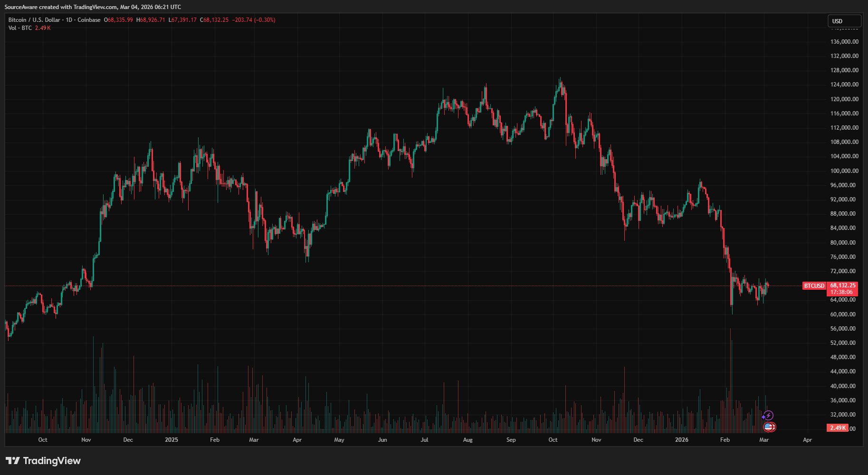
Task: Toggle the currency display via the USD button
Action: click(x=844, y=21)
